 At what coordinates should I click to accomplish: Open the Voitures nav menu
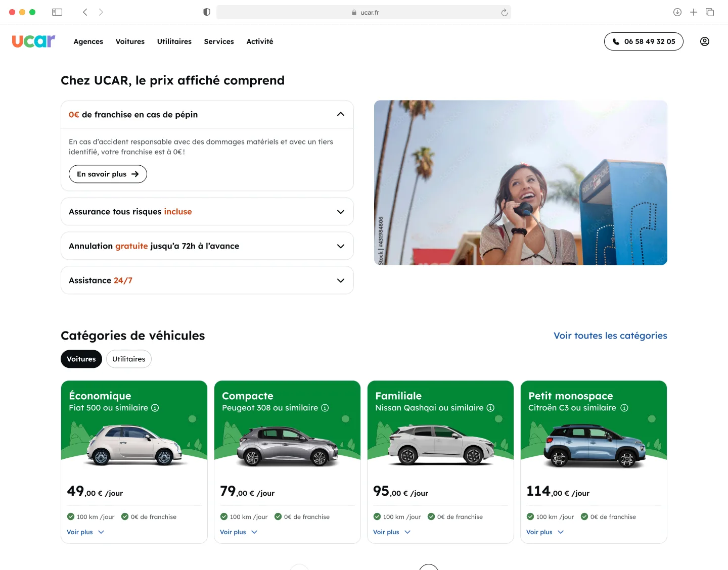click(x=130, y=41)
